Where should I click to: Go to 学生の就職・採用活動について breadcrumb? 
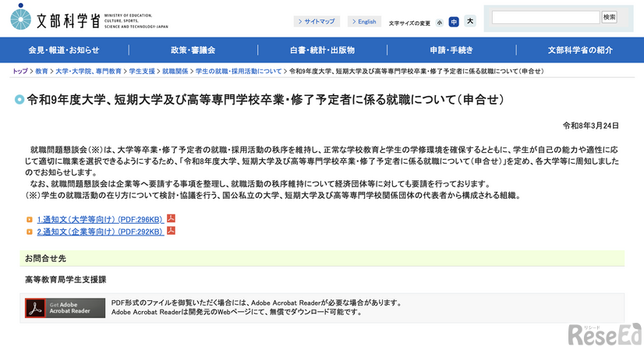point(239,71)
